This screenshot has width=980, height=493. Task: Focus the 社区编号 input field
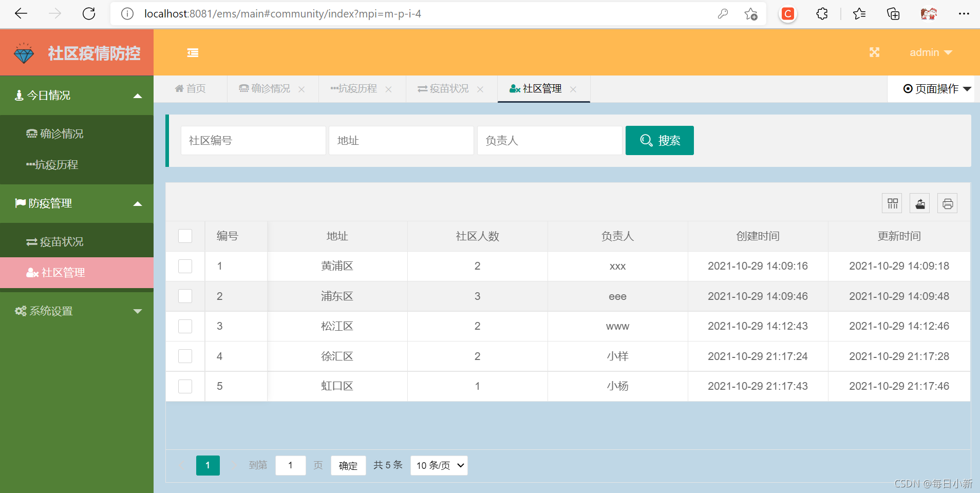253,140
